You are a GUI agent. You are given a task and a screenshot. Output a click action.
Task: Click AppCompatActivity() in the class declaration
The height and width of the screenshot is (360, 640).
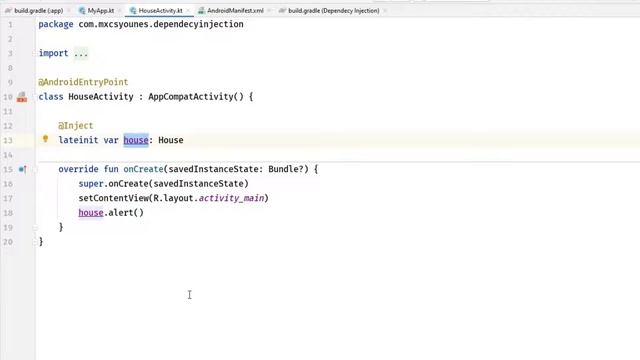pyautogui.click(x=196, y=97)
